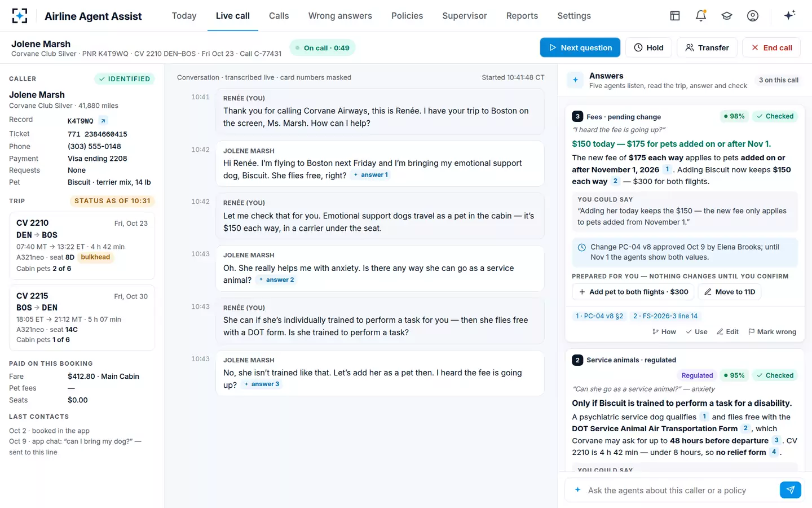Open the Wrong answers tab
The image size is (812, 508).
(x=340, y=16)
